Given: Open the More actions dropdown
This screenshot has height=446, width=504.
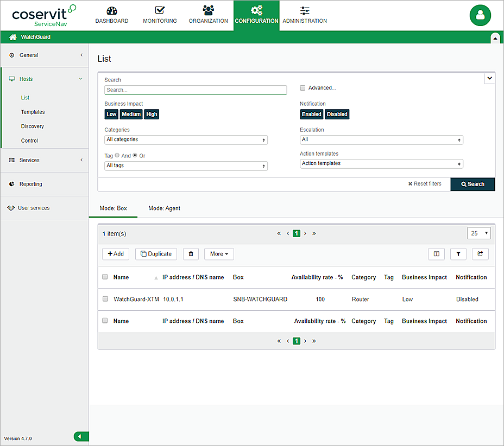Looking at the screenshot, I should click(x=219, y=254).
